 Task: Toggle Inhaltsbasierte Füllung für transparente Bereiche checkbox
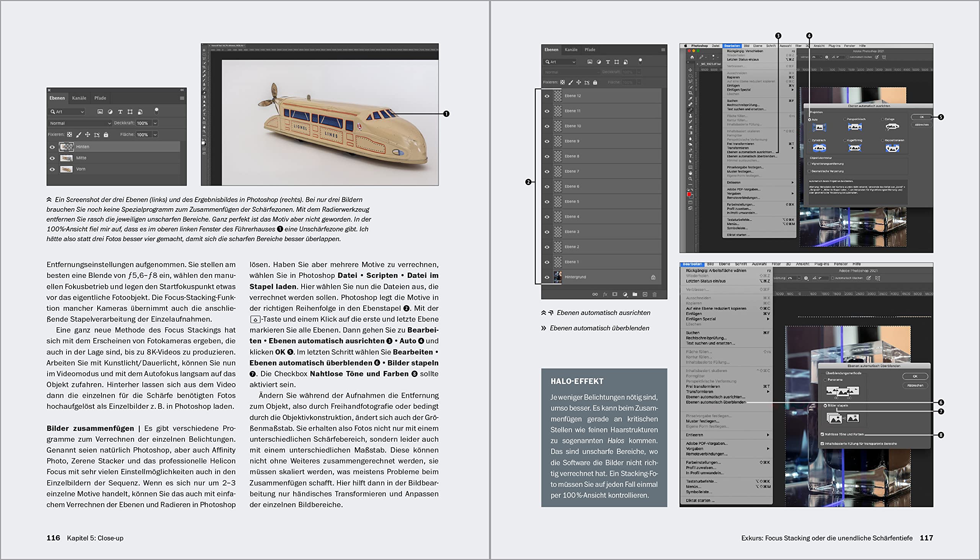click(x=822, y=444)
